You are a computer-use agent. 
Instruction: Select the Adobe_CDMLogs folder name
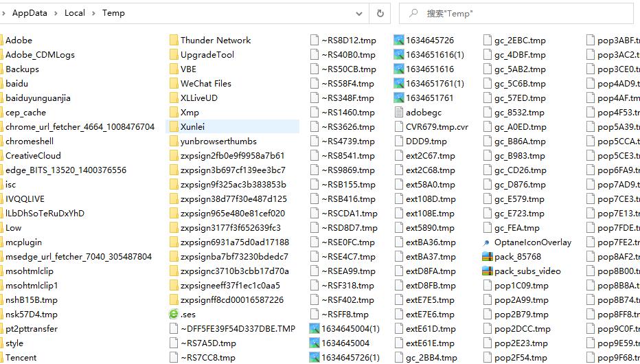click(x=40, y=54)
